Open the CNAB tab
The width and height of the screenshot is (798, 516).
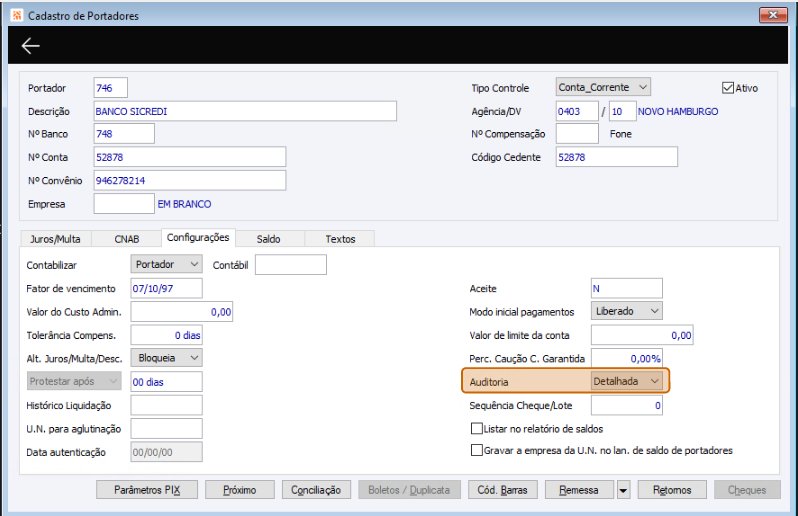point(127,239)
